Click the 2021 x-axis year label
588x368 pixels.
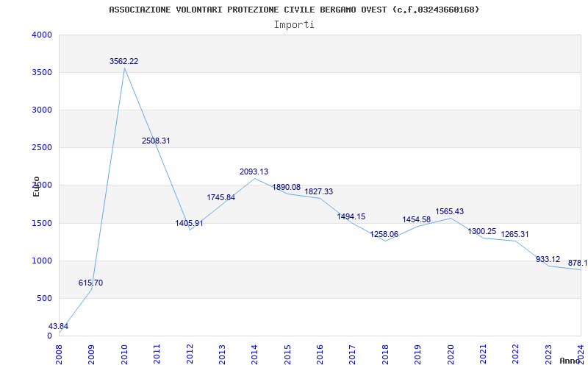[484, 354]
